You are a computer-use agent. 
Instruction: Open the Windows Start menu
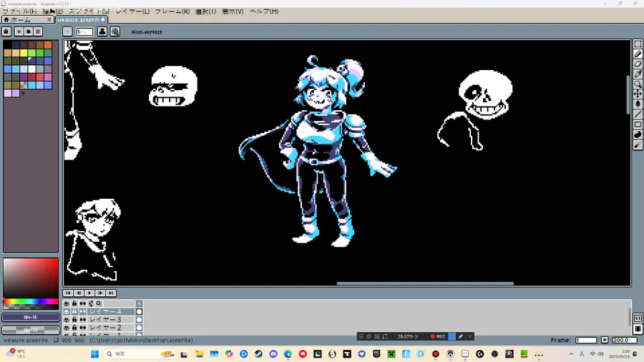coord(95,354)
